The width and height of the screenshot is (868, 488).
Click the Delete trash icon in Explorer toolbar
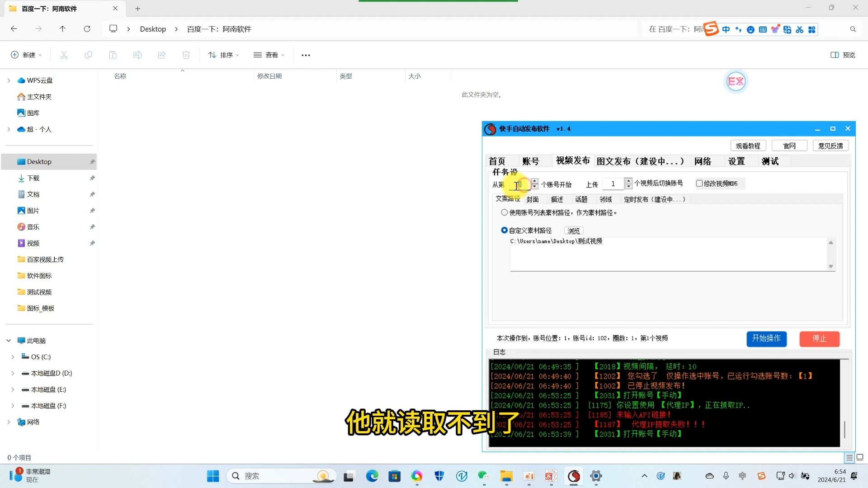tap(186, 55)
